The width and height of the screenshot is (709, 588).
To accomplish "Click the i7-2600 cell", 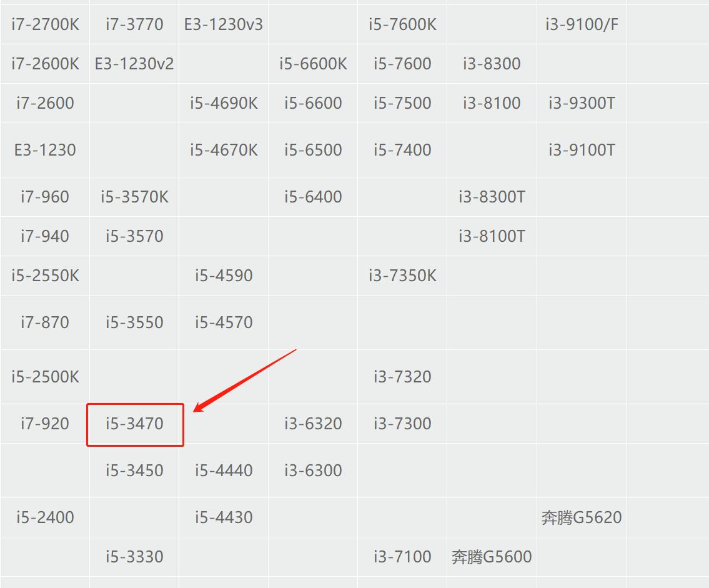I will (45, 103).
